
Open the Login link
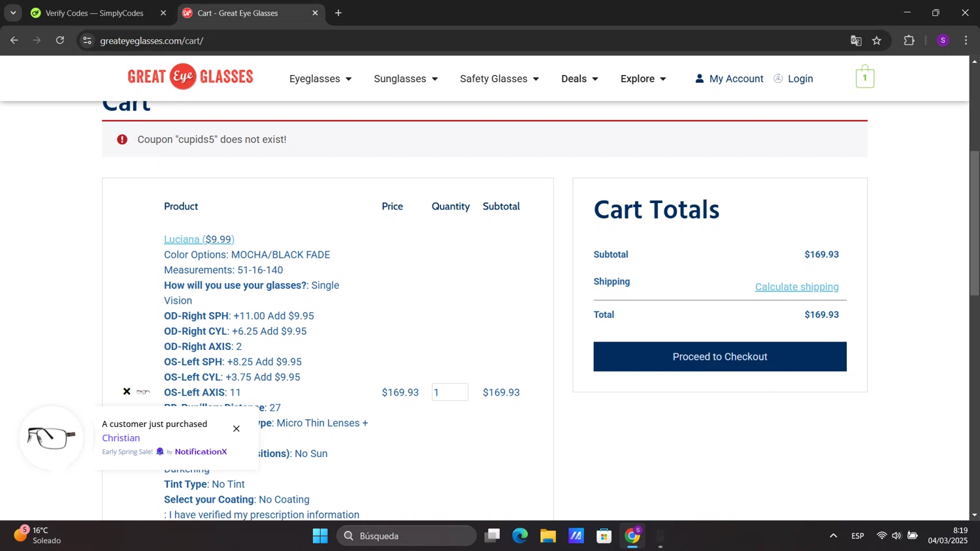pyautogui.click(x=800, y=79)
